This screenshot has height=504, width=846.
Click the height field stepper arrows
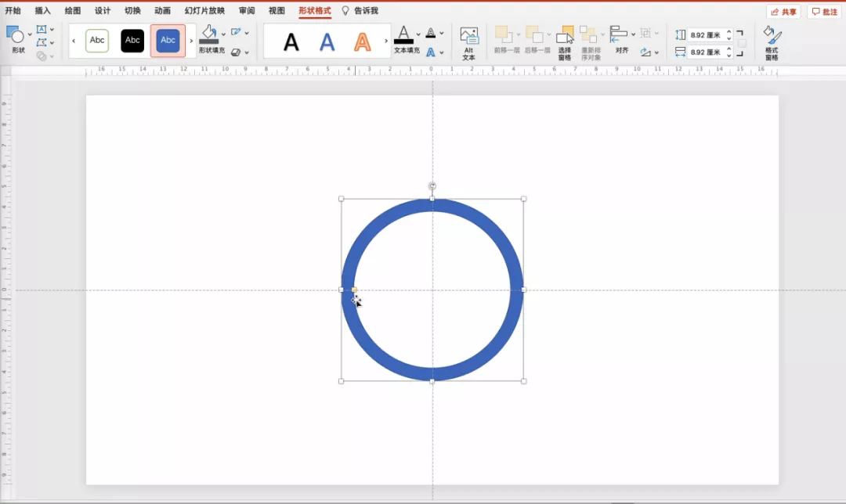tap(729, 35)
